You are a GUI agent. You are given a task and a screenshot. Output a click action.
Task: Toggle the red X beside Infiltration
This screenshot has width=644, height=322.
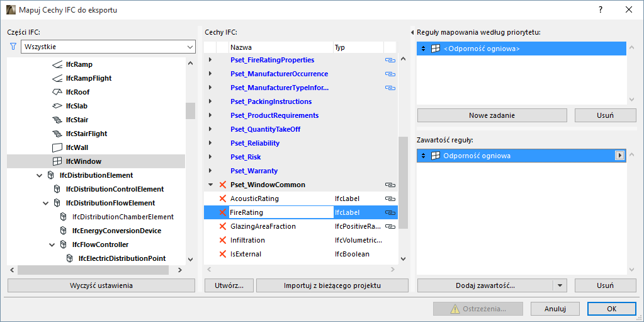[222, 240]
